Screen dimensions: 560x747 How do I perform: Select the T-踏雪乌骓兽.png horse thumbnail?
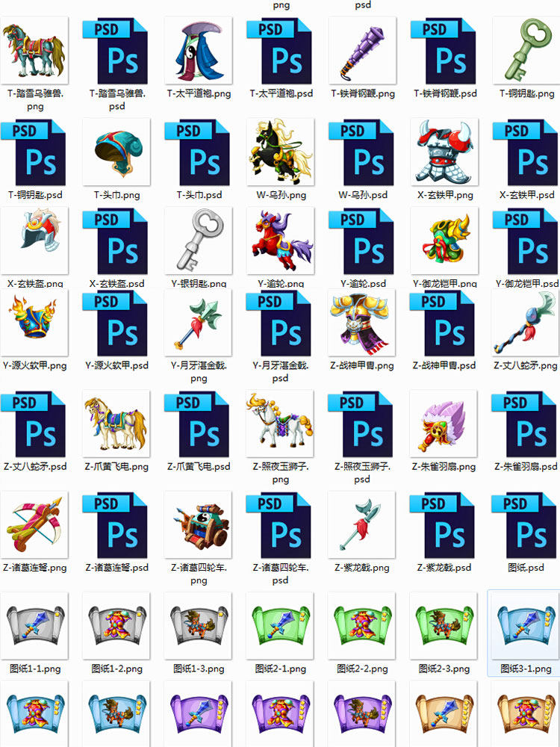(34, 51)
